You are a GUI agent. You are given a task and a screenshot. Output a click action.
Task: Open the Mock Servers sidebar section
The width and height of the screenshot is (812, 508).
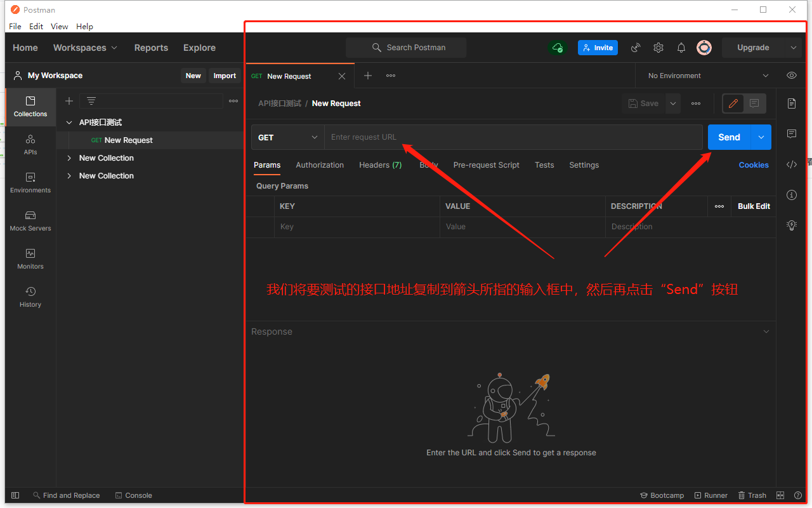[x=30, y=221]
